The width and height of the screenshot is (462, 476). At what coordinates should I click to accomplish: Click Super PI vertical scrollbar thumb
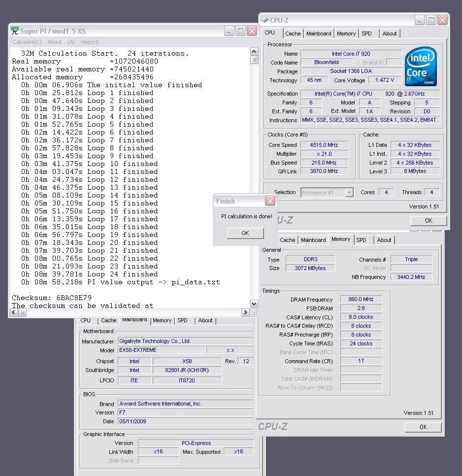(254, 60)
